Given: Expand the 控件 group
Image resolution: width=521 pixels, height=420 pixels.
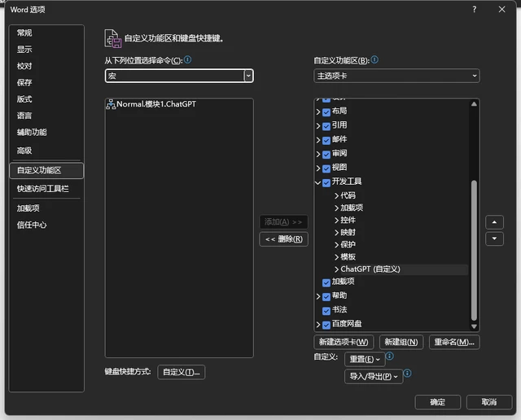Looking at the screenshot, I should [336, 221].
